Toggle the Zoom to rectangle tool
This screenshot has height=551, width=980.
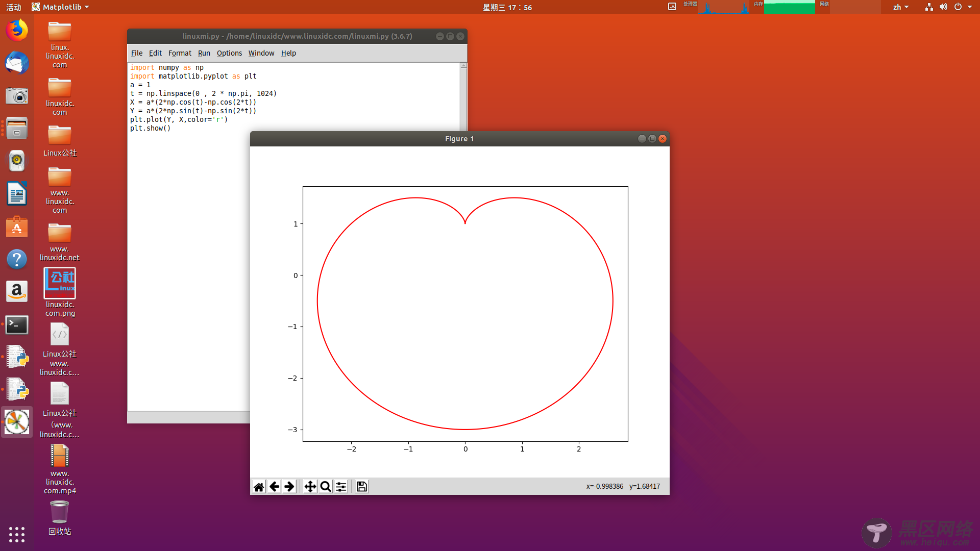point(325,487)
